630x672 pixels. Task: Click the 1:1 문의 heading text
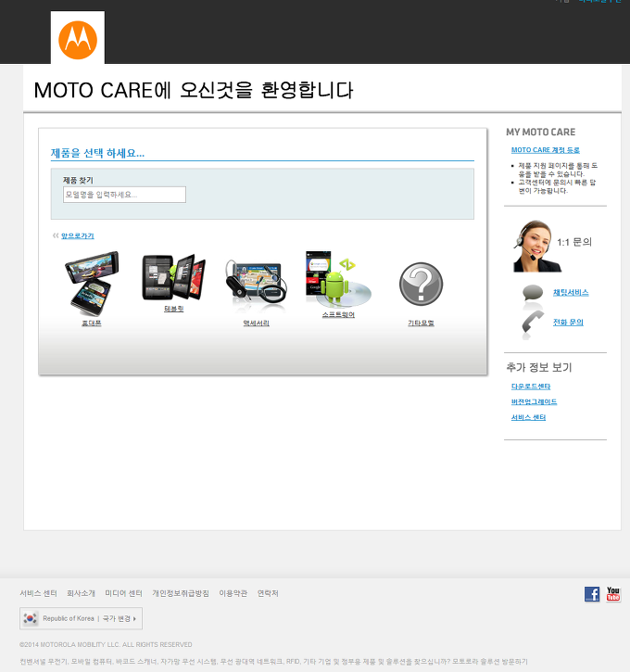coord(573,242)
